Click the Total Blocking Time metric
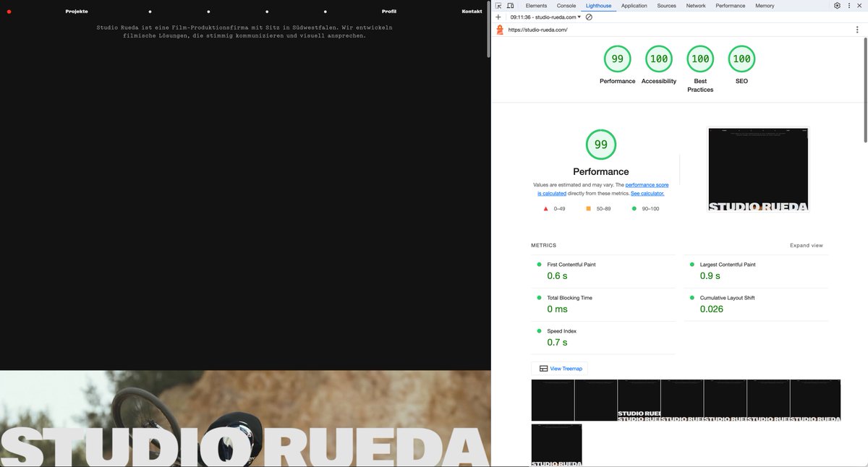The height and width of the screenshot is (467, 868). pyautogui.click(x=603, y=304)
